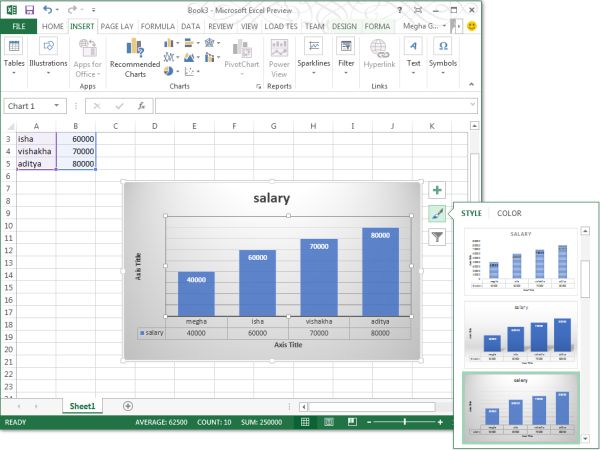Select row 12 header
The width and height of the screenshot is (600, 450).
pos(8,251)
